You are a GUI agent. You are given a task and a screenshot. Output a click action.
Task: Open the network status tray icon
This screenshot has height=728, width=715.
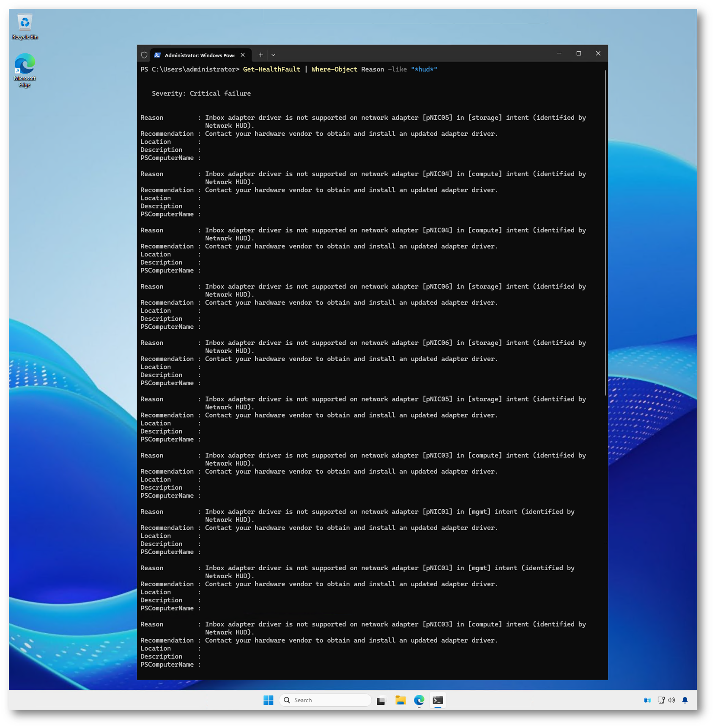coord(661,700)
